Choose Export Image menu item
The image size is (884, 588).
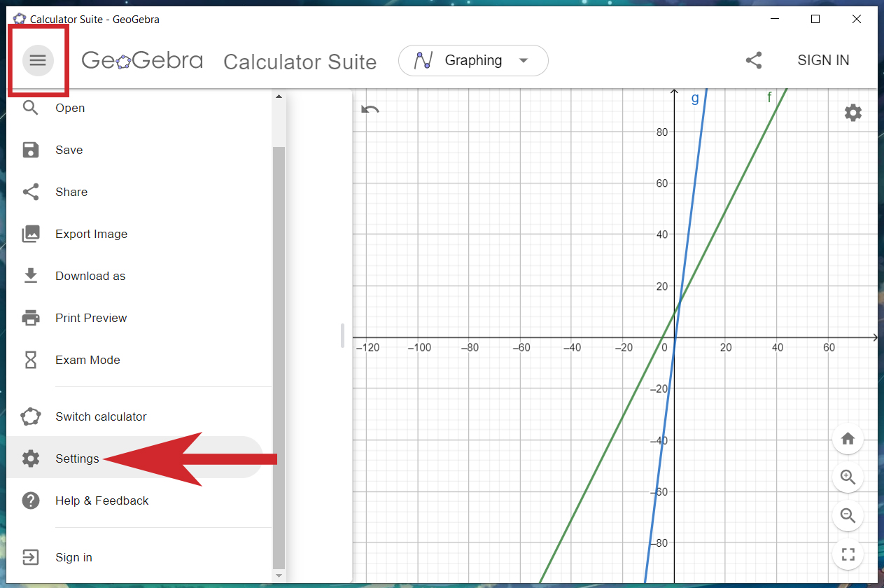point(91,234)
